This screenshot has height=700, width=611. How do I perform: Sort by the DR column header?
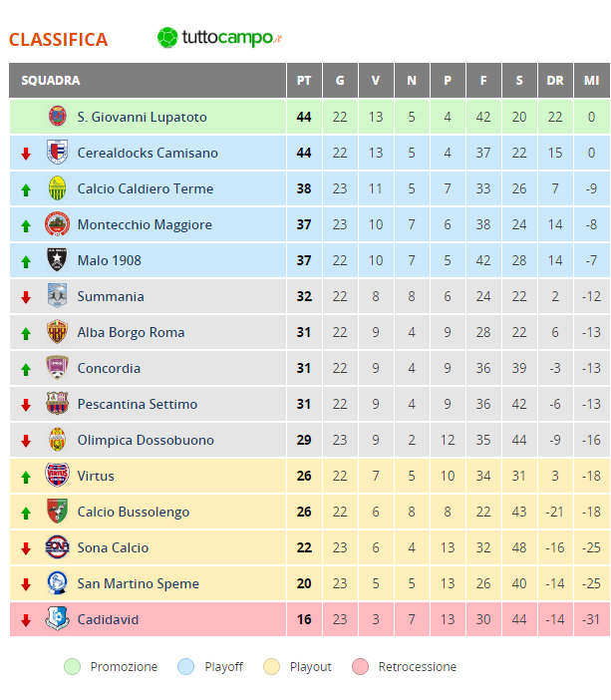coord(555,81)
